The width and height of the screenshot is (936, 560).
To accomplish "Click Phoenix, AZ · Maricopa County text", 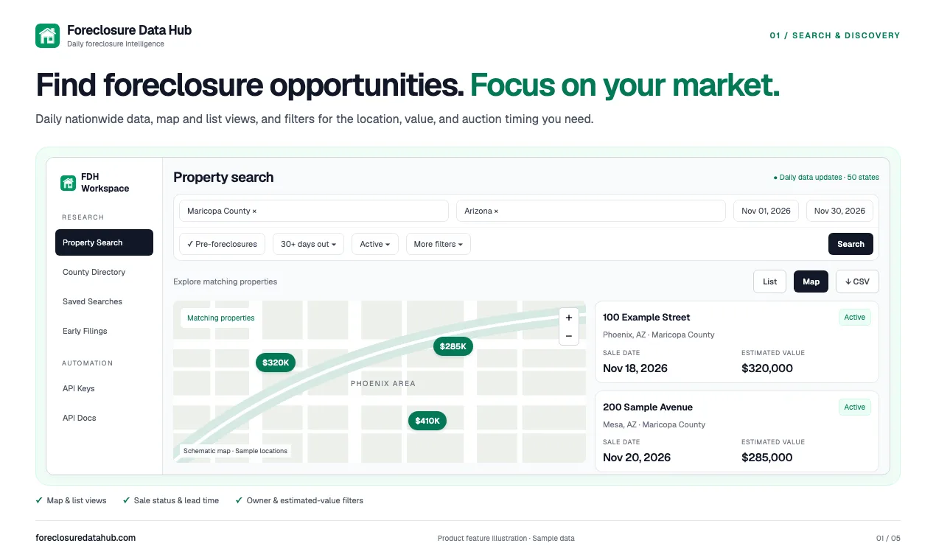I will click(x=659, y=335).
